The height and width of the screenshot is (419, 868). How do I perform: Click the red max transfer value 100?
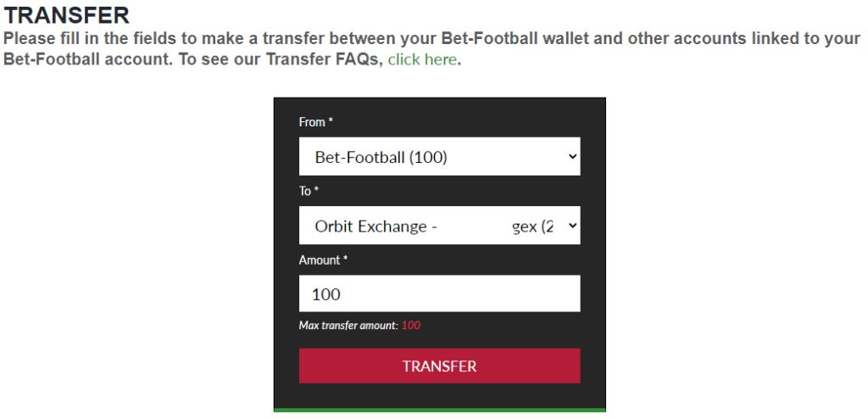tap(411, 326)
